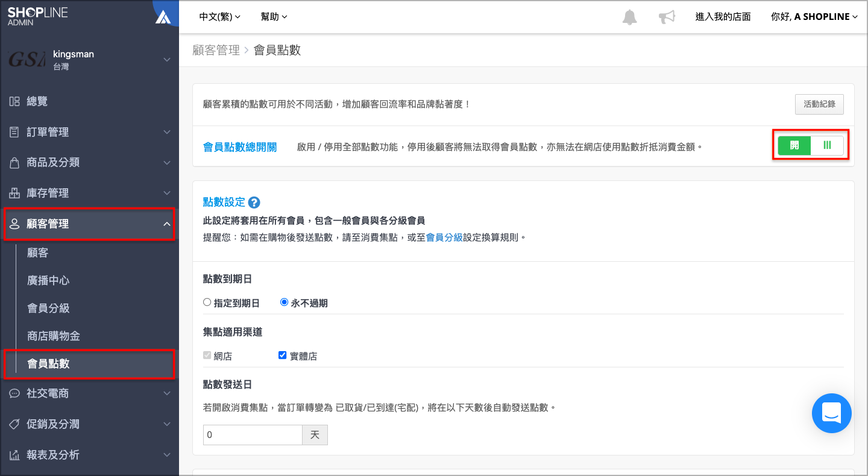Click the 天 unit label beside input
Viewport: 868px width, 476px height.
315,435
